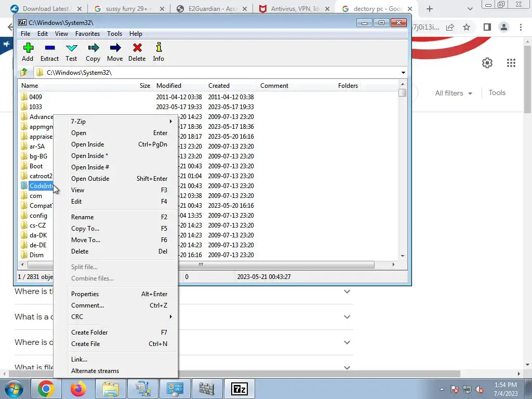The width and height of the screenshot is (532, 399).
Task: Open the View menu
Action: click(61, 34)
